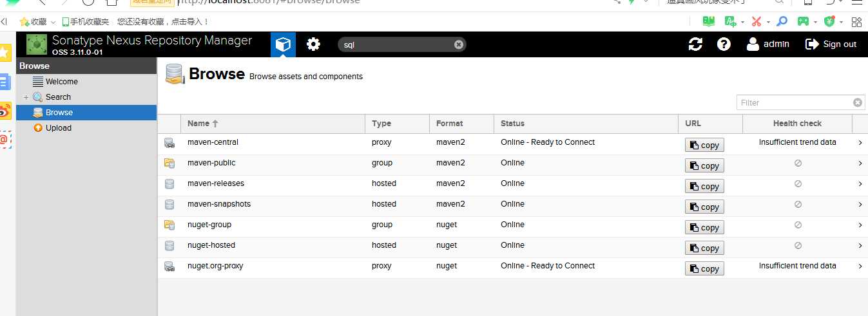Sort by the Type column header
The image size is (868, 316).
coord(397,124)
